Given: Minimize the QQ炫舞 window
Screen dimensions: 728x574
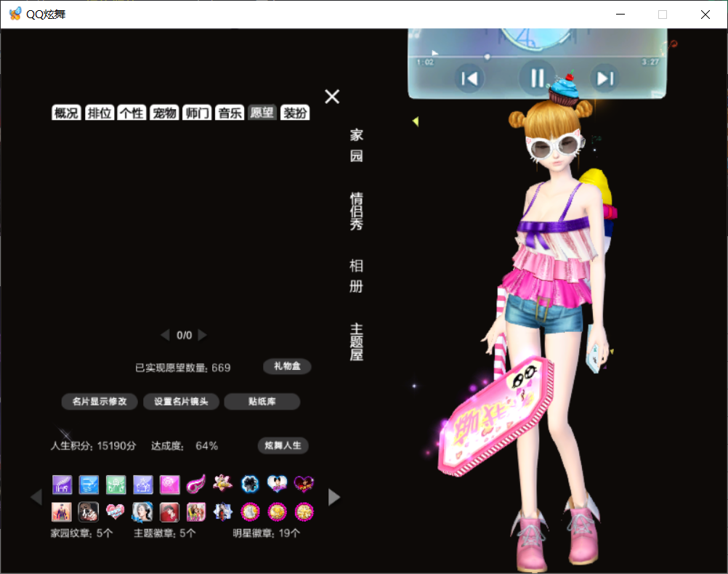Looking at the screenshot, I should tap(620, 15).
